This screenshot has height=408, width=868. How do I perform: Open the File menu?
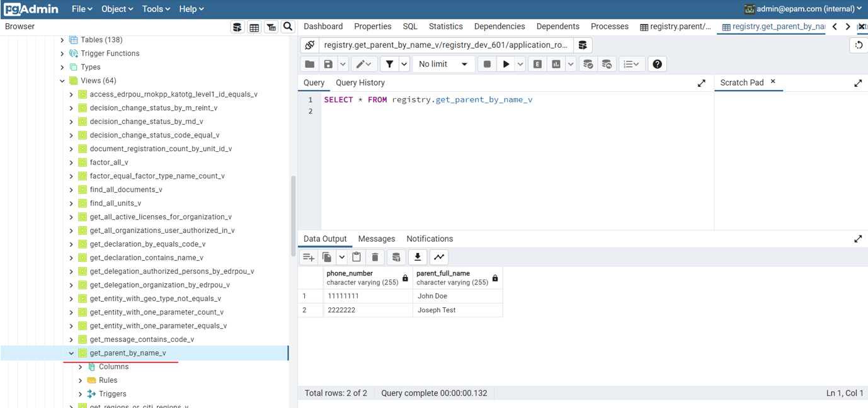tap(82, 9)
